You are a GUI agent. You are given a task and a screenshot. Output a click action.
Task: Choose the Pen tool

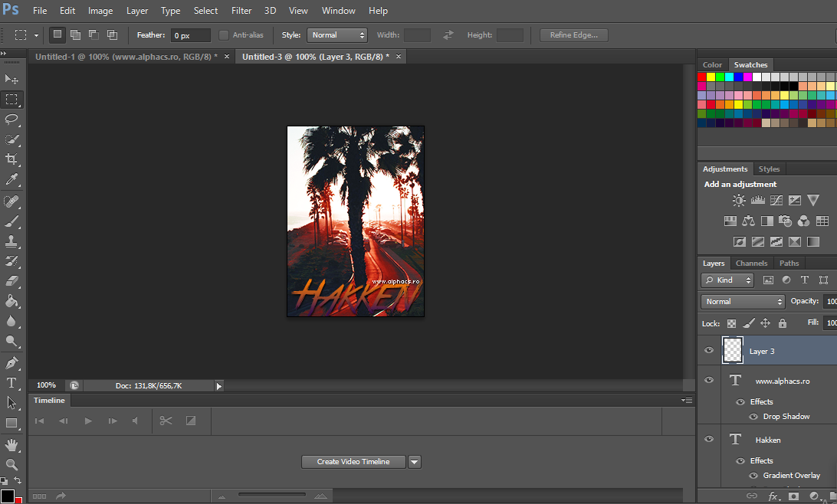11,362
